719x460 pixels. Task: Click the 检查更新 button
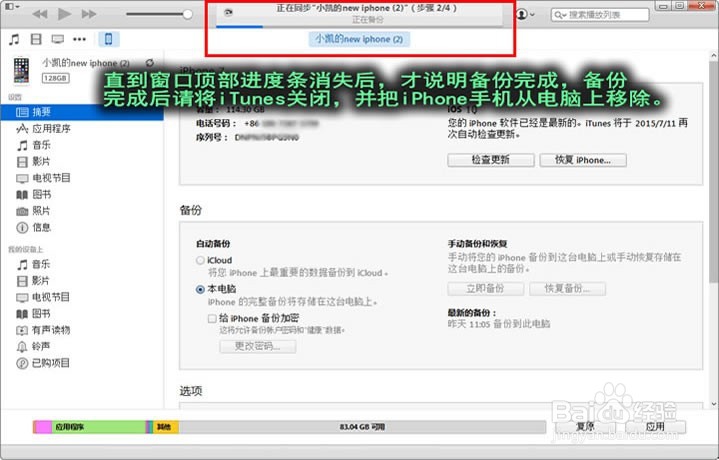(491, 160)
